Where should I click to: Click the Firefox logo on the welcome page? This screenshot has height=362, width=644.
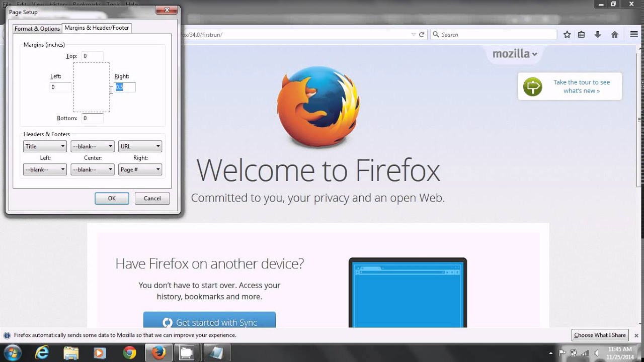click(x=318, y=107)
